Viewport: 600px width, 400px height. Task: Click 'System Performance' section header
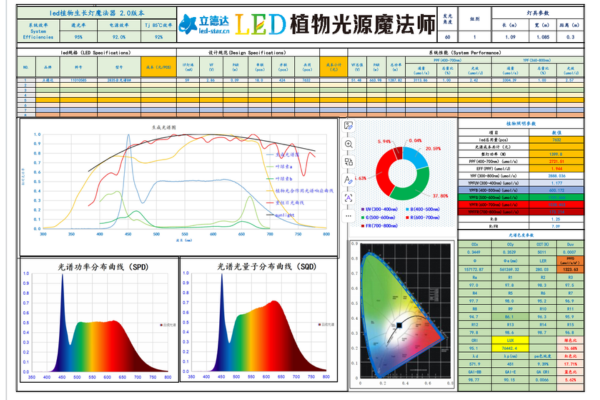tap(465, 52)
